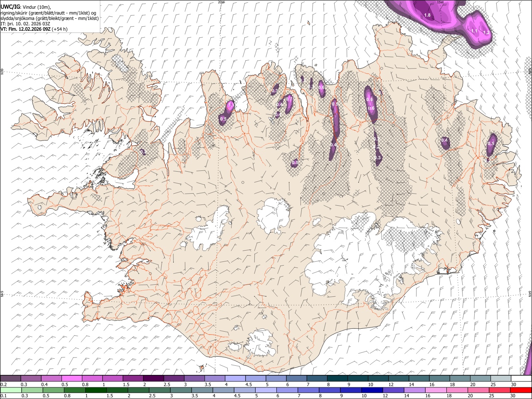
Task: Click the 'IT: þri. 10. 02. 2026 03Z' line
Action: [x=25, y=24]
